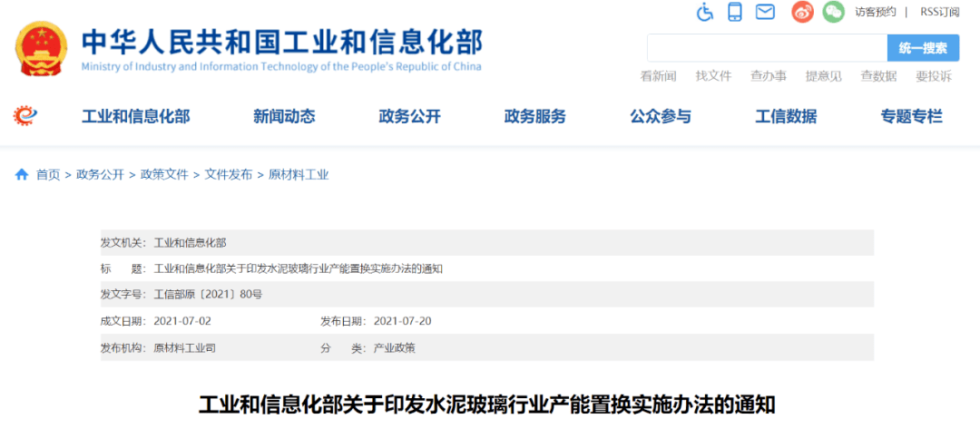The image size is (980, 448).
Task: Select 看新闻 quick link
Action: [x=658, y=76]
